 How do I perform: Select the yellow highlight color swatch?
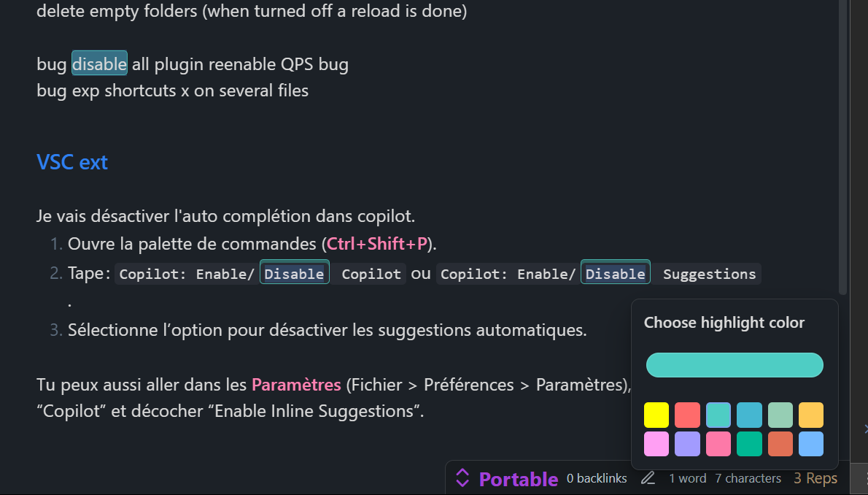point(656,415)
